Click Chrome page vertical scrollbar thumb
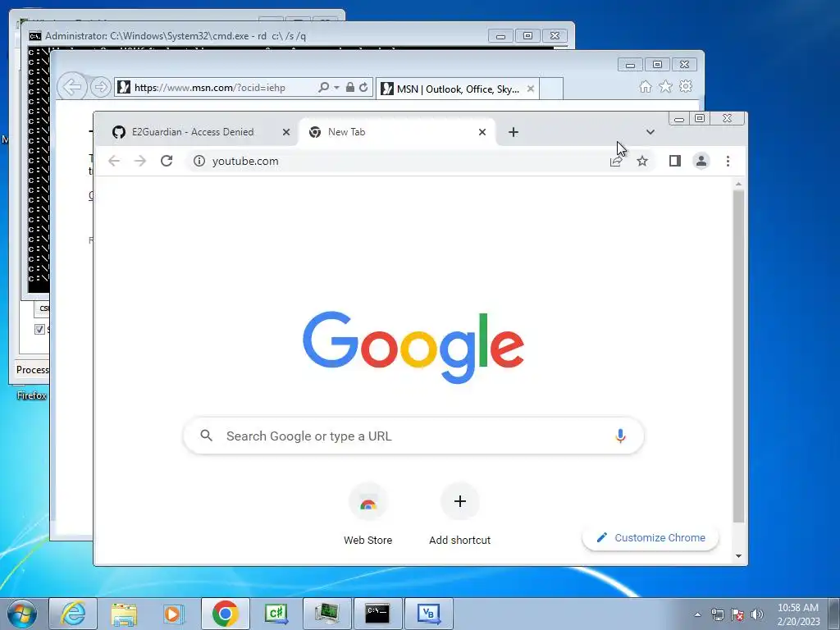 tap(739, 356)
